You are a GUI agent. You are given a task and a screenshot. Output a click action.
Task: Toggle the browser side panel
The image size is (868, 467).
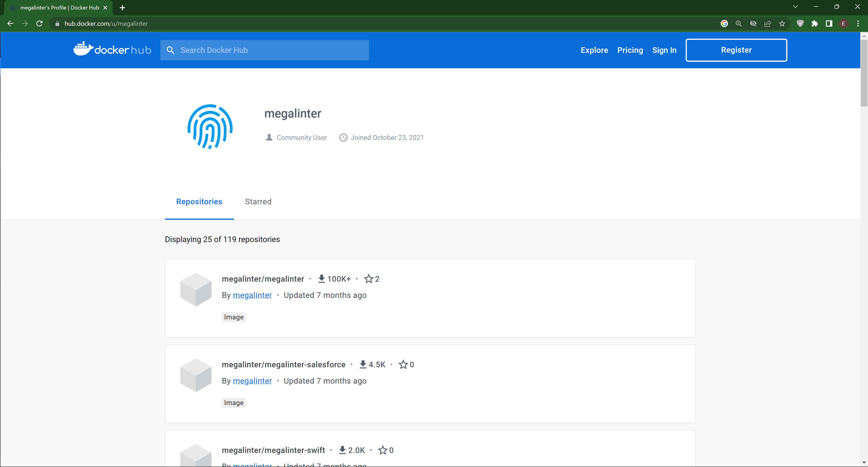(829, 24)
